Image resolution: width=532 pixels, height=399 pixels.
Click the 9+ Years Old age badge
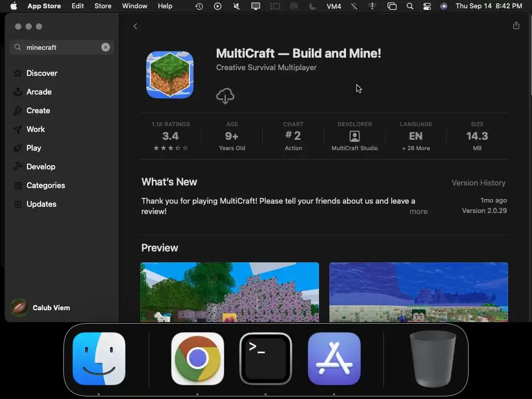point(232,136)
